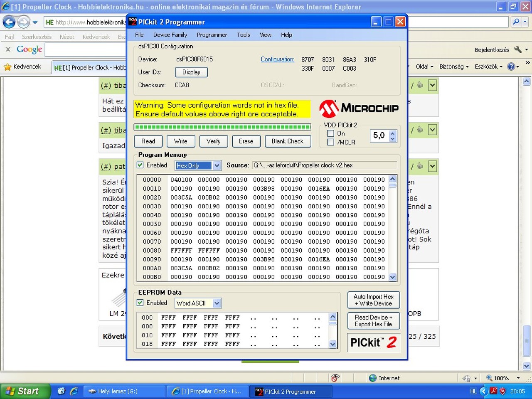Screen dimensions: 532x399
Task: Open the Oldal dropdown in Internet Explorer
Action: pos(424,66)
